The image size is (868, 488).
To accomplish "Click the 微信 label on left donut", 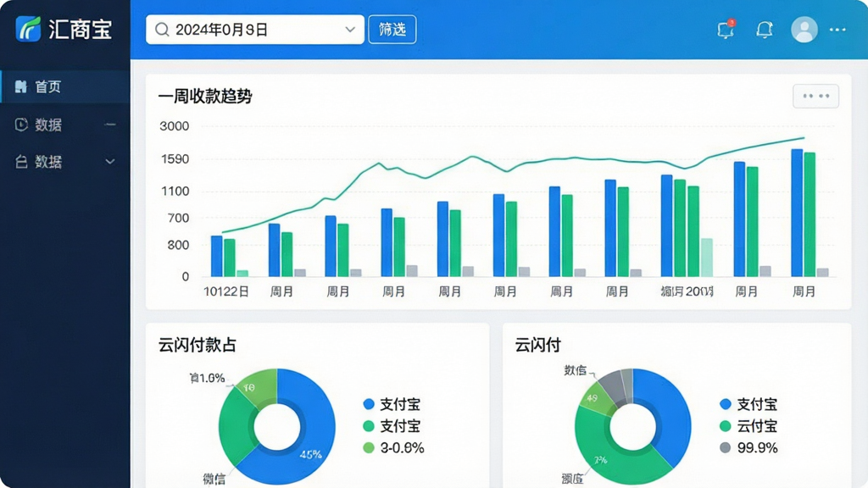I will coord(214,479).
